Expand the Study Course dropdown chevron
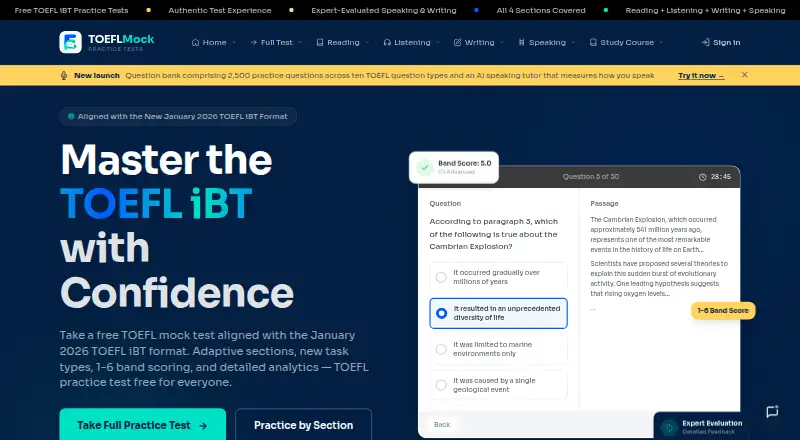The image size is (800, 440). point(661,42)
